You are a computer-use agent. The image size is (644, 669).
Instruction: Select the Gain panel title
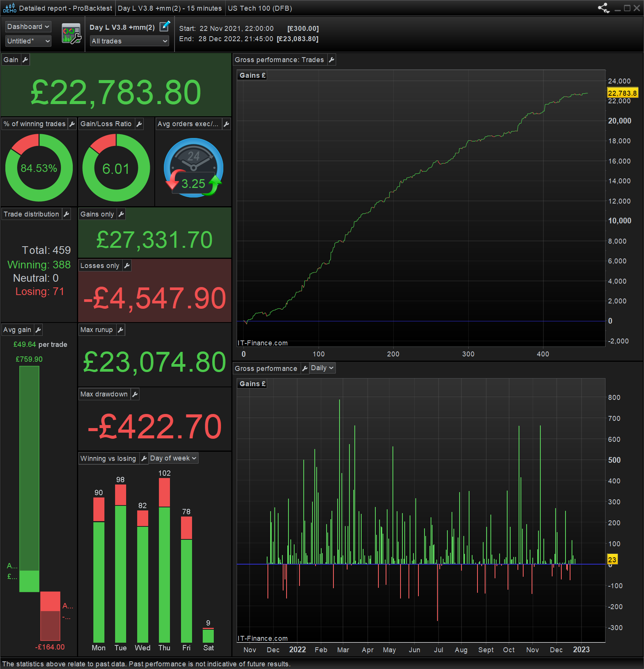pos(11,60)
